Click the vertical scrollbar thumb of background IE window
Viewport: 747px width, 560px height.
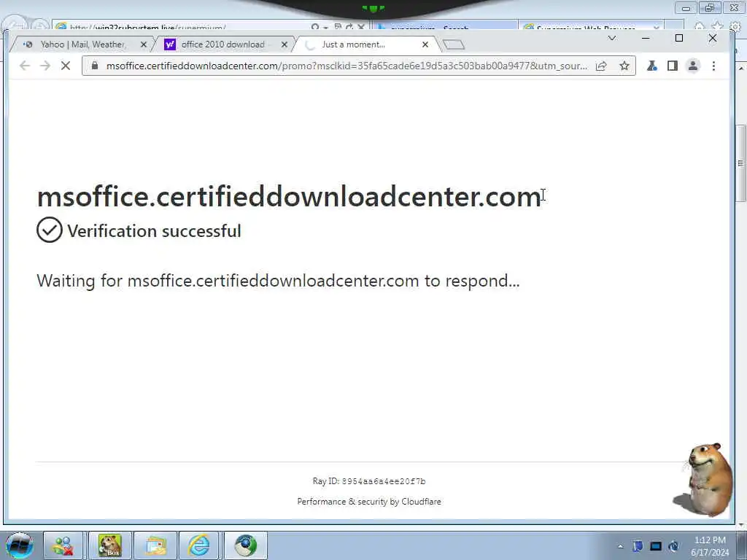pos(741,163)
